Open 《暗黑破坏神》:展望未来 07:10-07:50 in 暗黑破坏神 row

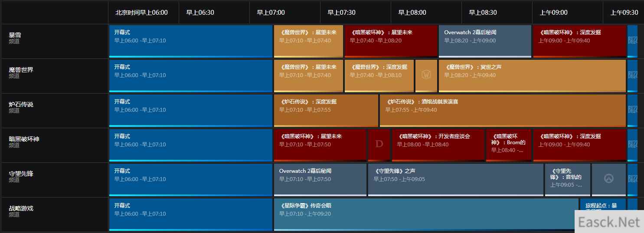(x=320, y=145)
